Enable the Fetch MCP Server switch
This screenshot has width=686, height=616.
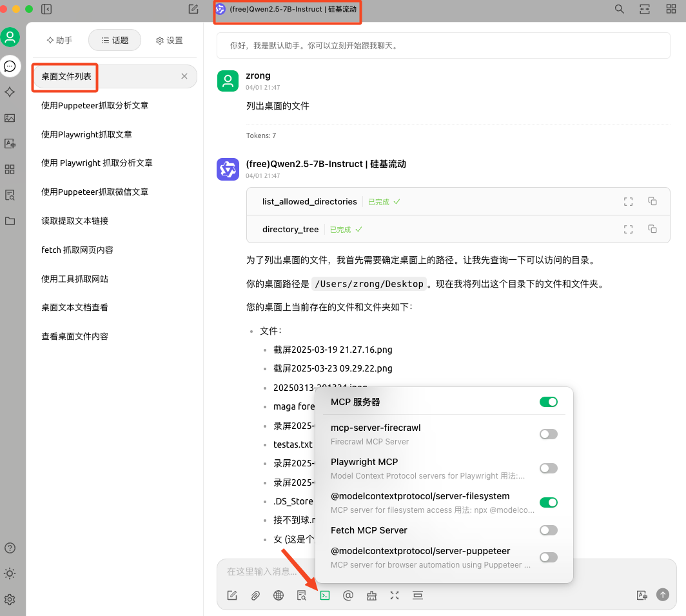pyautogui.click(x=549, y=531)
